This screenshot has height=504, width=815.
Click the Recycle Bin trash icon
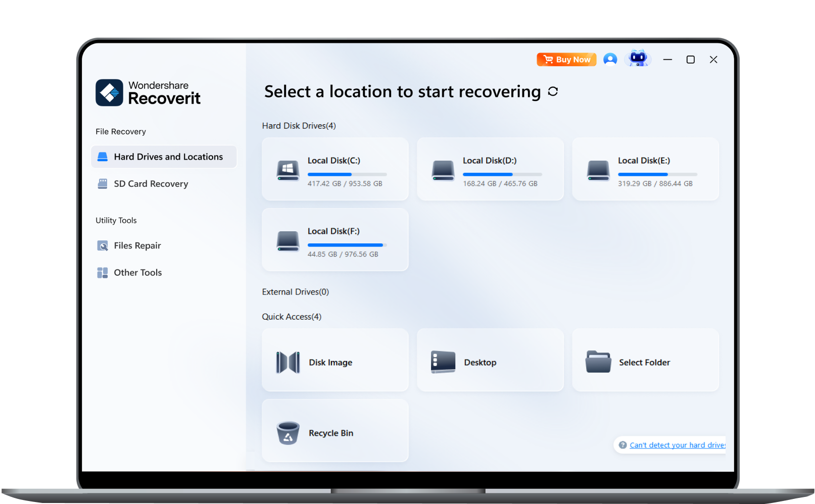pos(288,433)
